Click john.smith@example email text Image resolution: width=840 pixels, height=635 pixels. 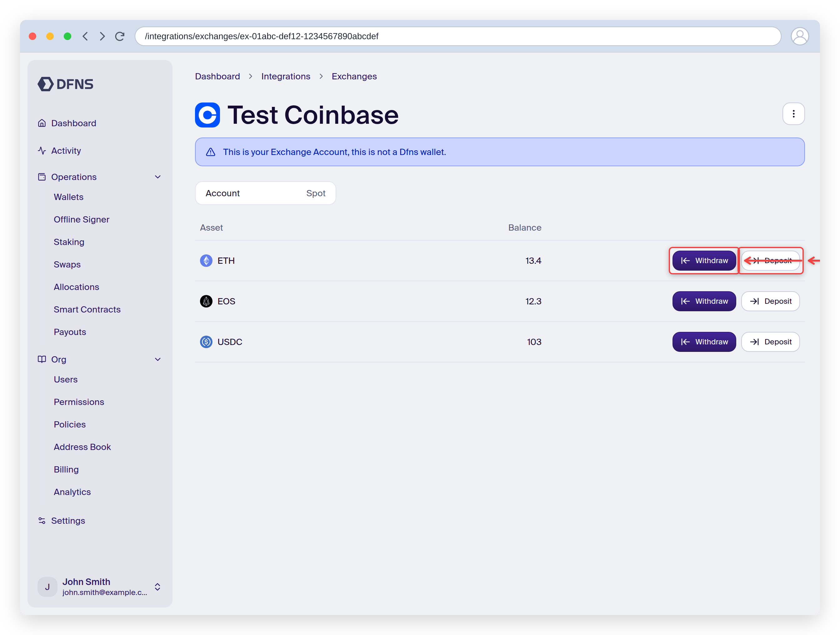[104, 592]
